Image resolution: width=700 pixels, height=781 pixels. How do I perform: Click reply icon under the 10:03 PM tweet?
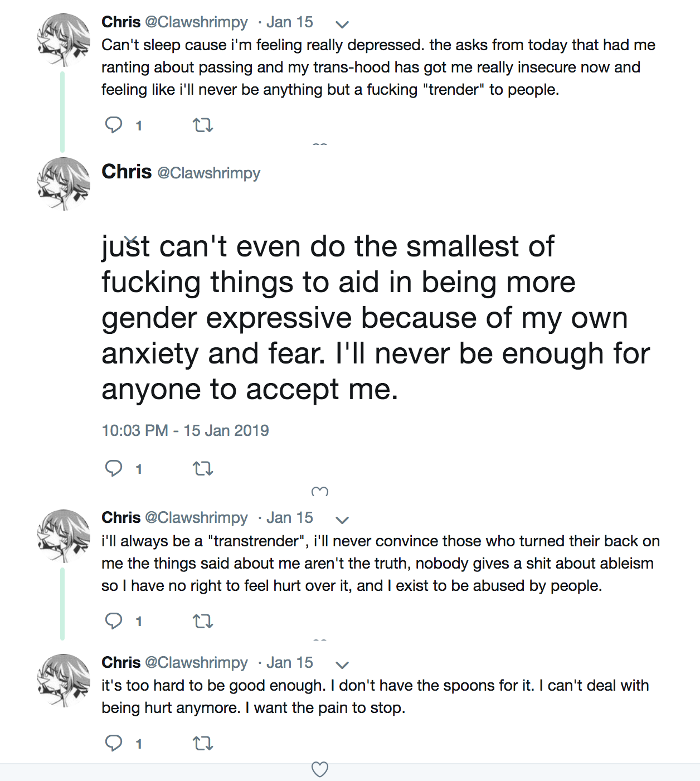coord(114,468)
